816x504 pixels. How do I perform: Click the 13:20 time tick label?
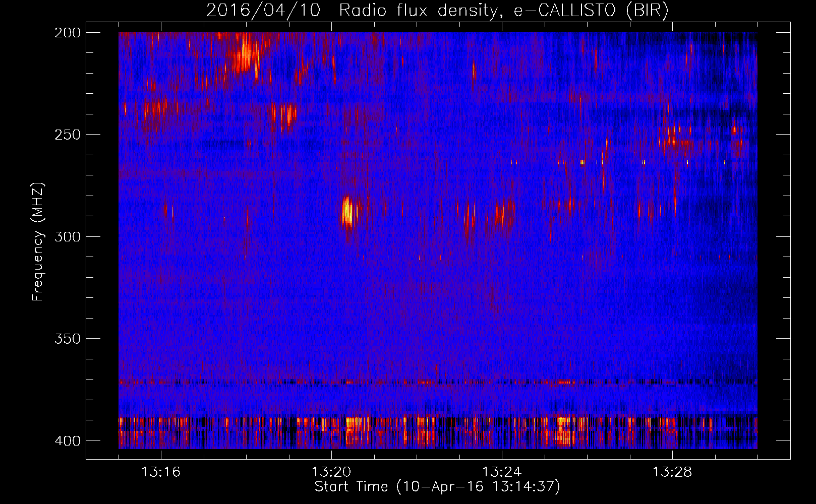(x=331, y=472)
